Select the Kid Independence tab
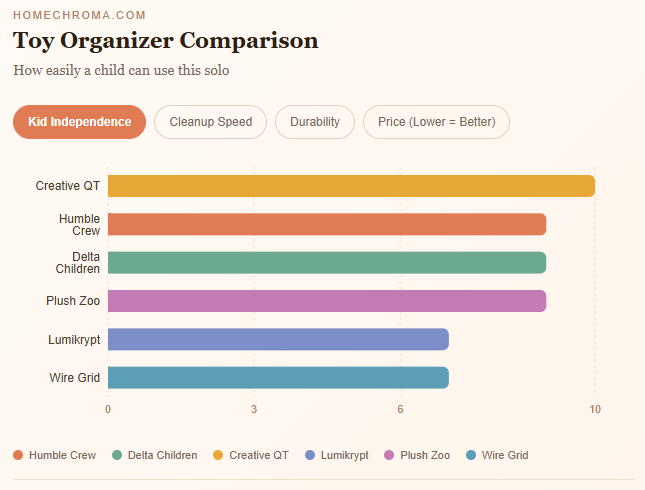The width and height of the screenshot is (645, 490). [x=79, y=122]
